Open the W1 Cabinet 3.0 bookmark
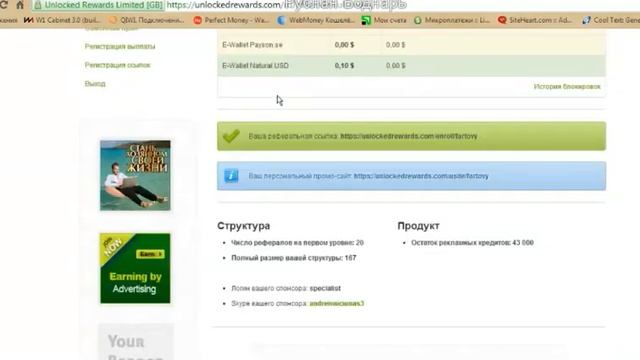 (x=62, y=20)
